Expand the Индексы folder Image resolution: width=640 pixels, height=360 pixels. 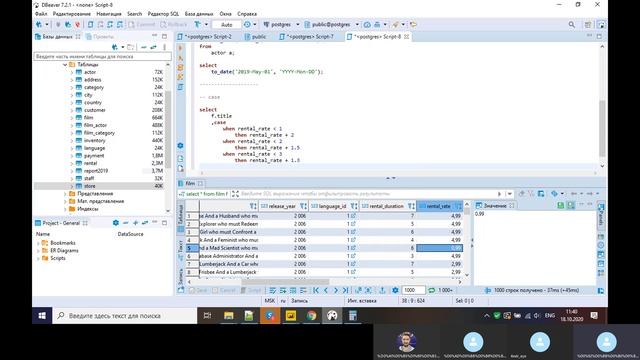(x=65, y=209)
